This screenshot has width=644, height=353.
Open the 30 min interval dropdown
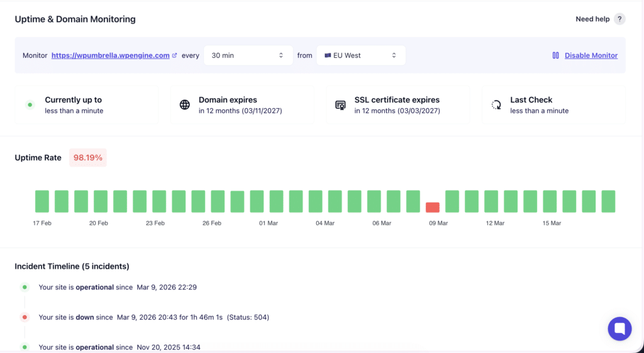(247, 55)
